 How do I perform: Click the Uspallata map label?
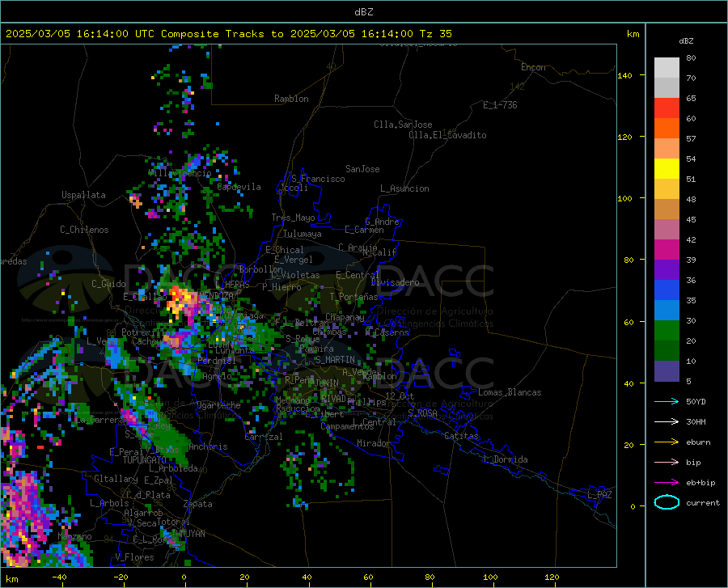tap(83, 195)
